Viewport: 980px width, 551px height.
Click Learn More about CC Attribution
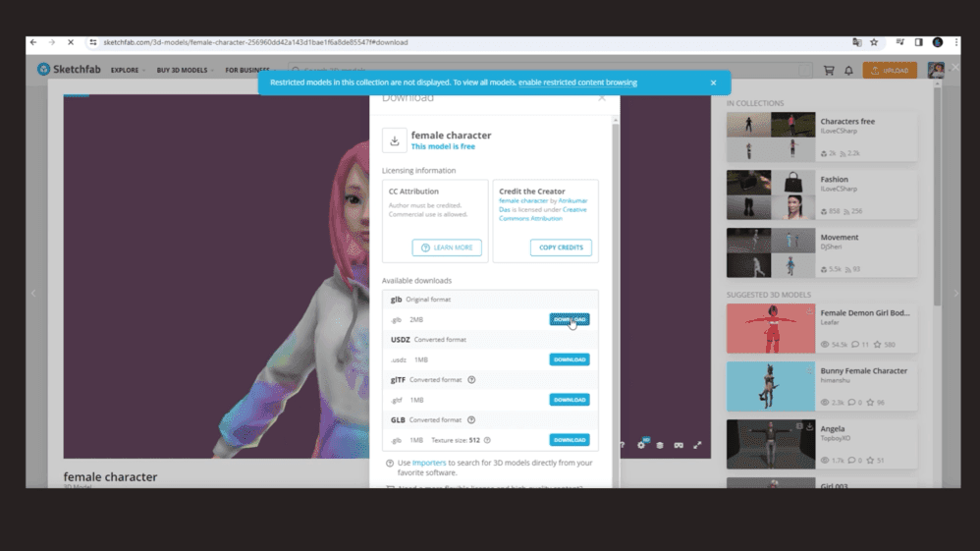[x=447, y=248]
